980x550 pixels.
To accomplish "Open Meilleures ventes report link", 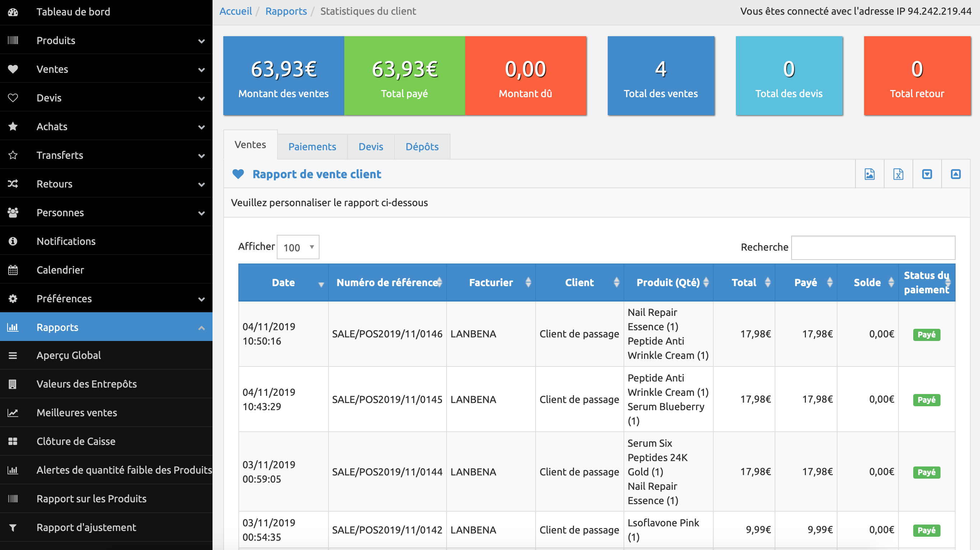I will [x=77, y=412].
